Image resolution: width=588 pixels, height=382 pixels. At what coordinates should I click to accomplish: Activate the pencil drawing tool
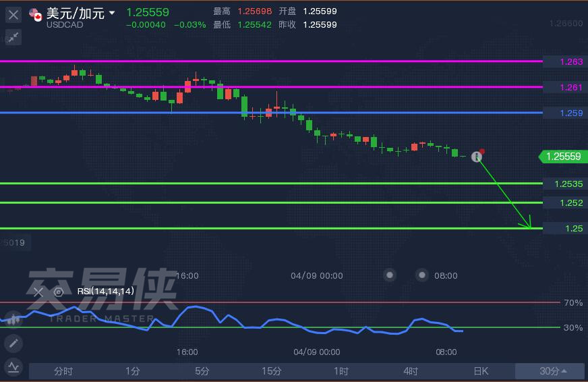point(13,344)
